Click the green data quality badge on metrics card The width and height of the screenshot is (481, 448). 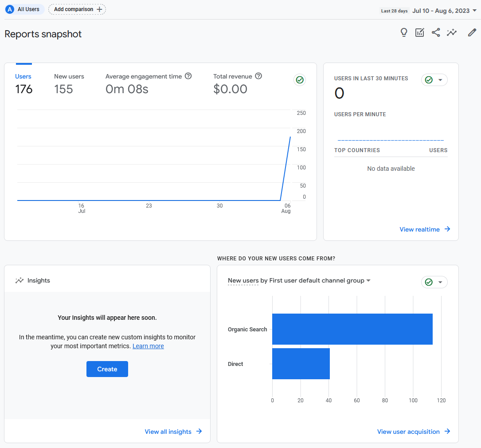(x=300, y=80)
